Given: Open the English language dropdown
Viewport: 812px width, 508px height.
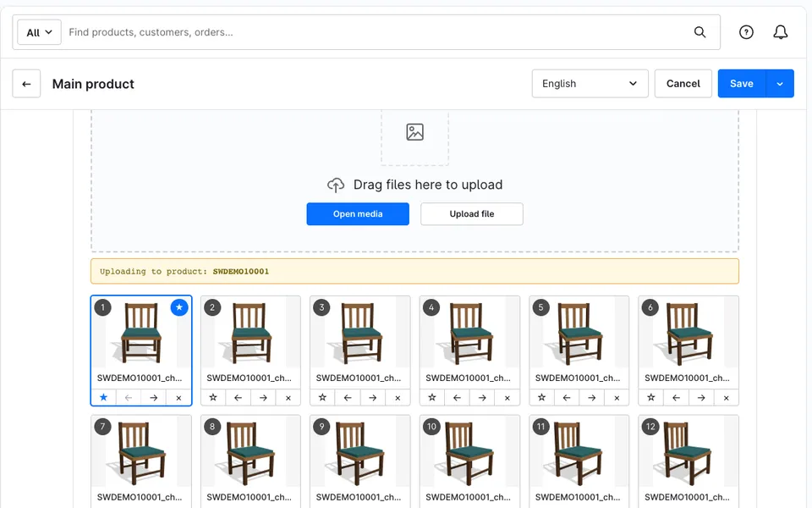Looking at the screenshot, I should [590, 84].
